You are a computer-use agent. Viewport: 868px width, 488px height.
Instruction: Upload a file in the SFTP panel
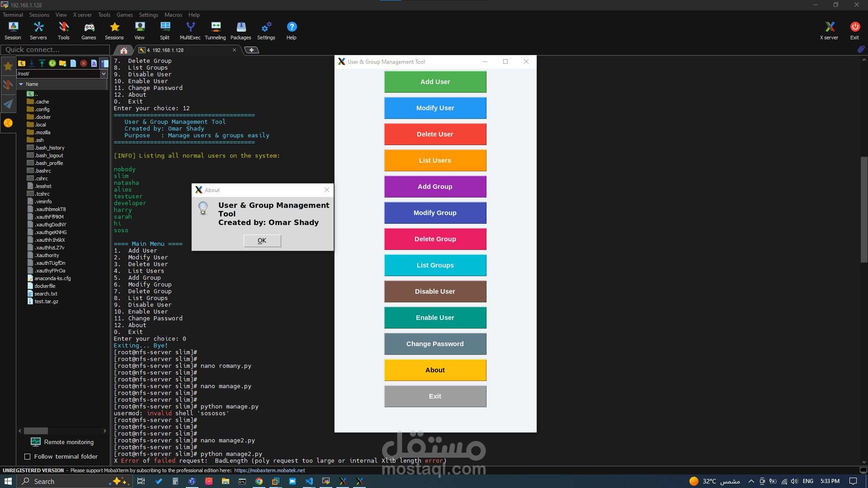coord(42,63)
